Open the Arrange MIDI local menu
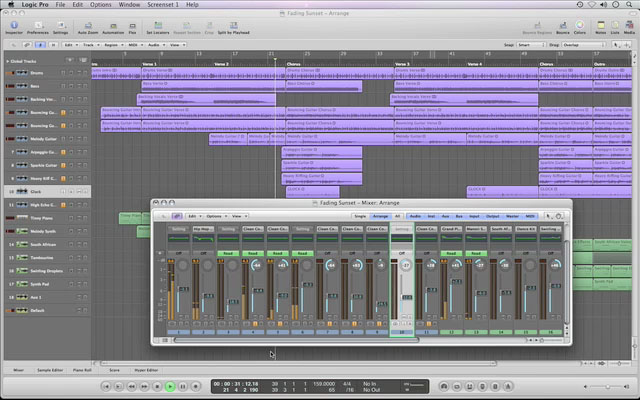 click(135, 45)
